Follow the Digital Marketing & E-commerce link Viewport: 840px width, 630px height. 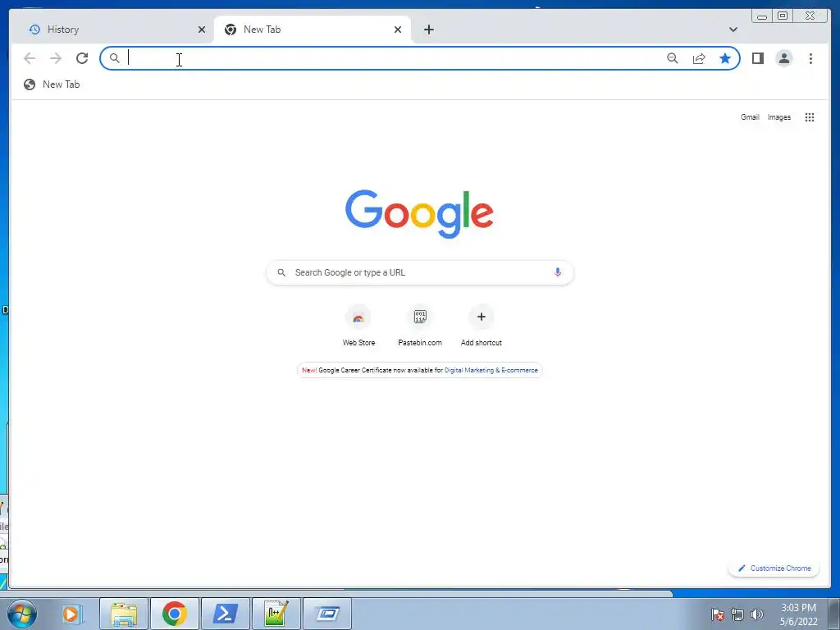[x=491, y=370]
